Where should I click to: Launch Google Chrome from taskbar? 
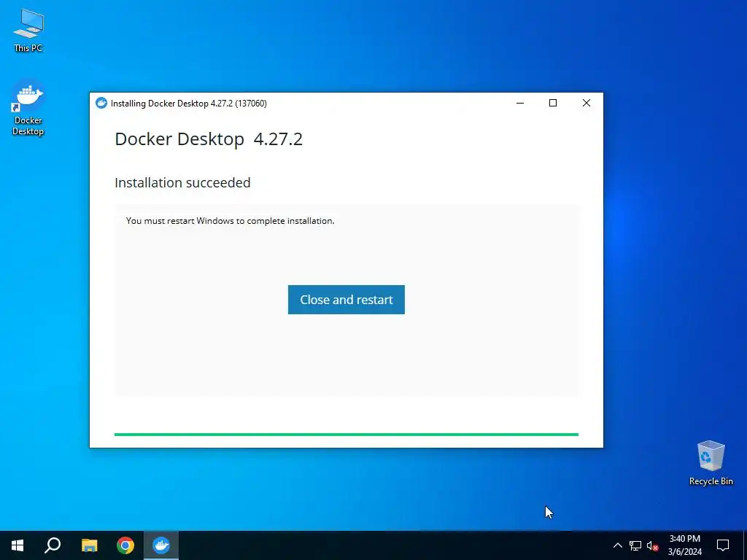pos(125,545)
